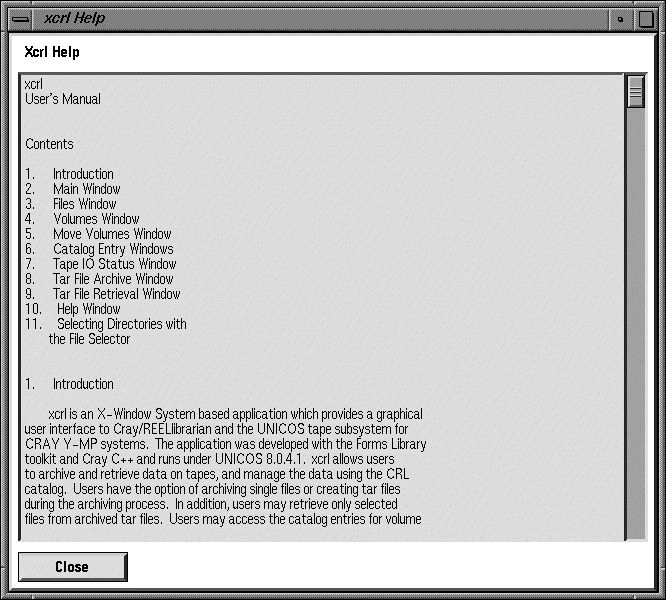Click the line mentioning 'UNICOS 8.0.4.1'
666x600 pixels.
click(209, 459)
